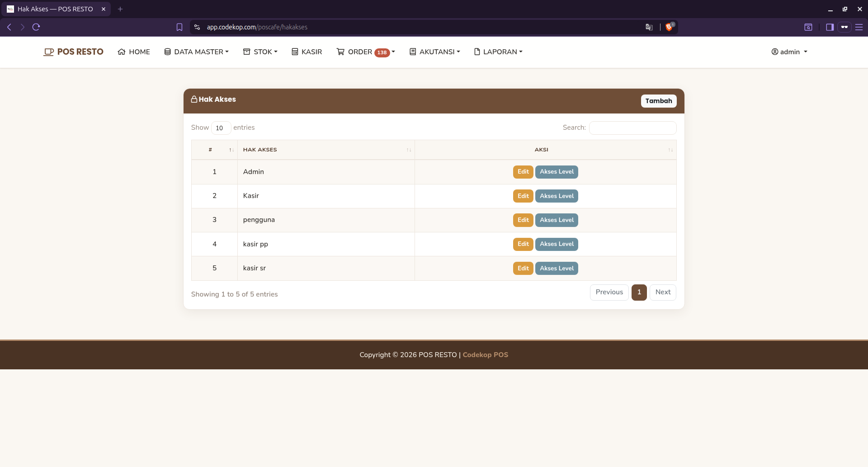Edit the kasir sr role
The image size is (868, 467).
(523, 269)
